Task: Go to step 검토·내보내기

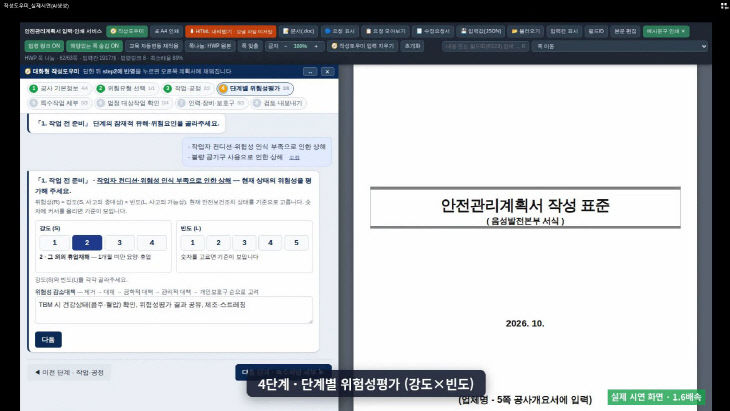Action: [x=278, y=103]
